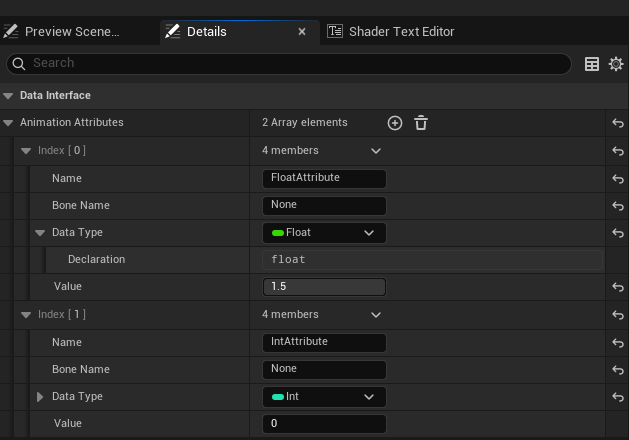The height and width of the screenshot is (440, 629).
Task: Open the Float data type dropdown
Action: [x=323, y=233]
